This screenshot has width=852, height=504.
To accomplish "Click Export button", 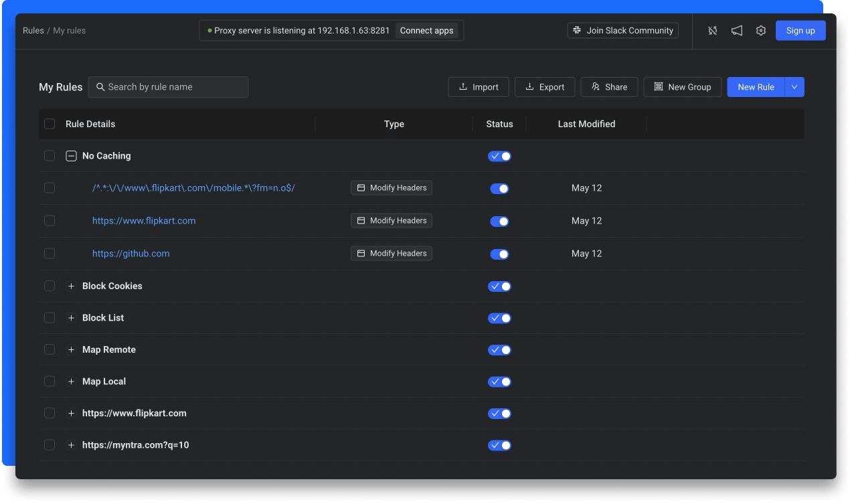I will pos(545,87).
